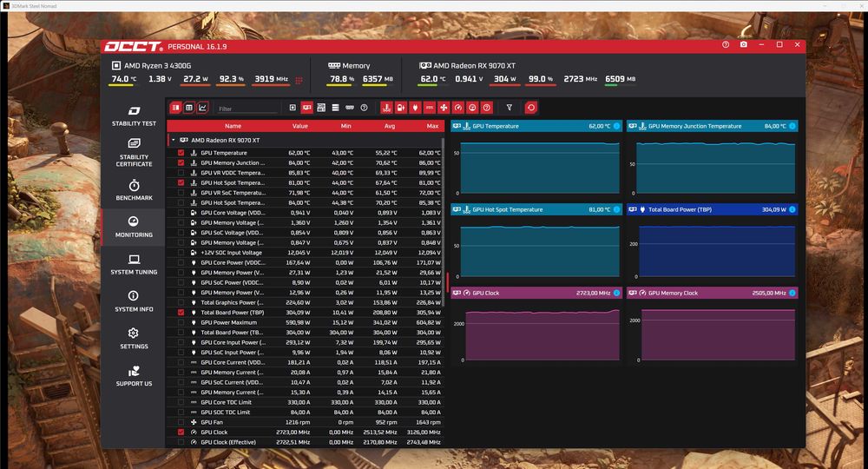Open the Stability Certificate section

(134, 152)
